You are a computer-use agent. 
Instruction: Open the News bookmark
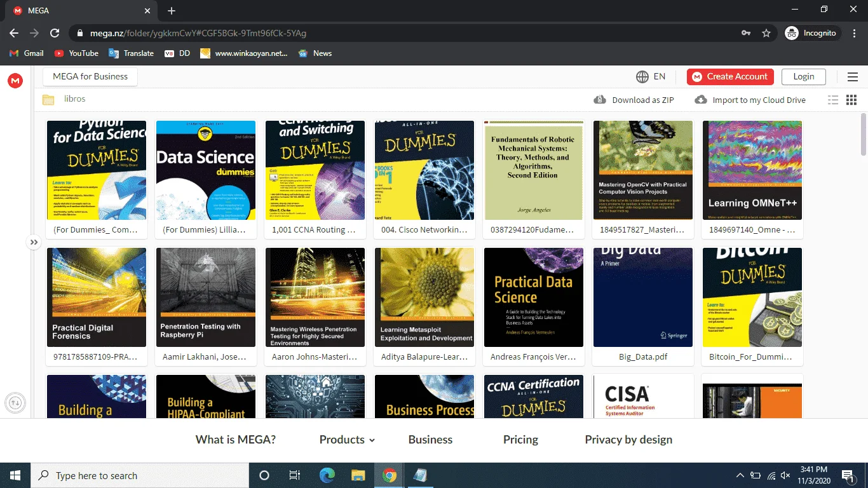[315, 53]
